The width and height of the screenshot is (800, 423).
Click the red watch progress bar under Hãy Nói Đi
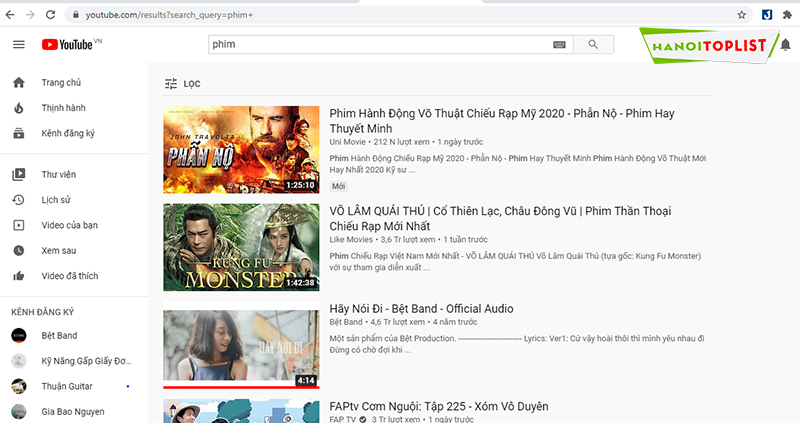[x=241, y=387]
